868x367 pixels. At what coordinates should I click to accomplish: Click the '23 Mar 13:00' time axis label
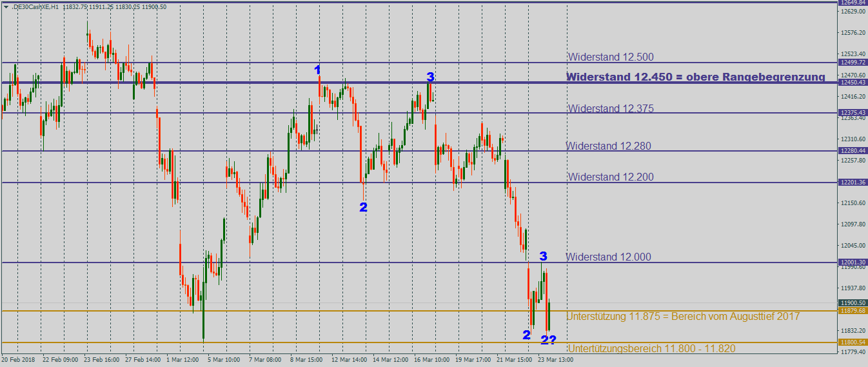click(x=555, y=360)
